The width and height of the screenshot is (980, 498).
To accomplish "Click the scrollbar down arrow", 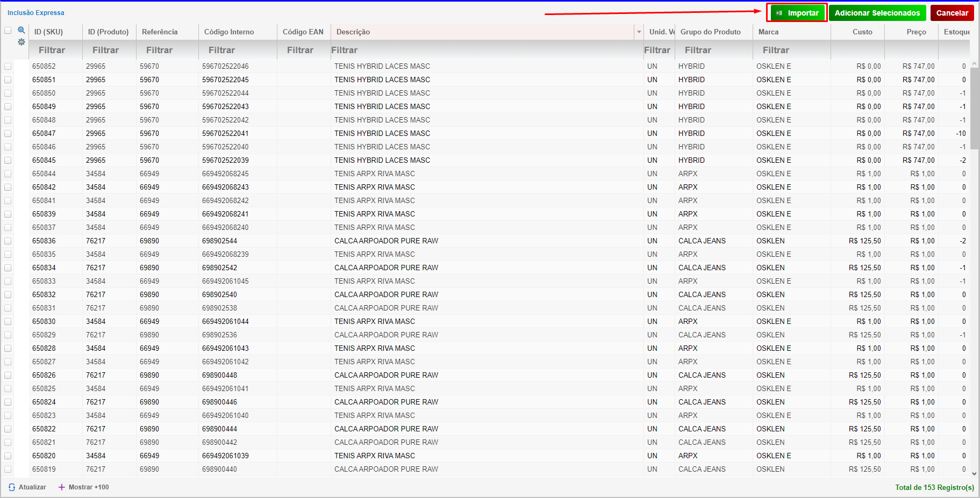I will [x=974, y=474].
